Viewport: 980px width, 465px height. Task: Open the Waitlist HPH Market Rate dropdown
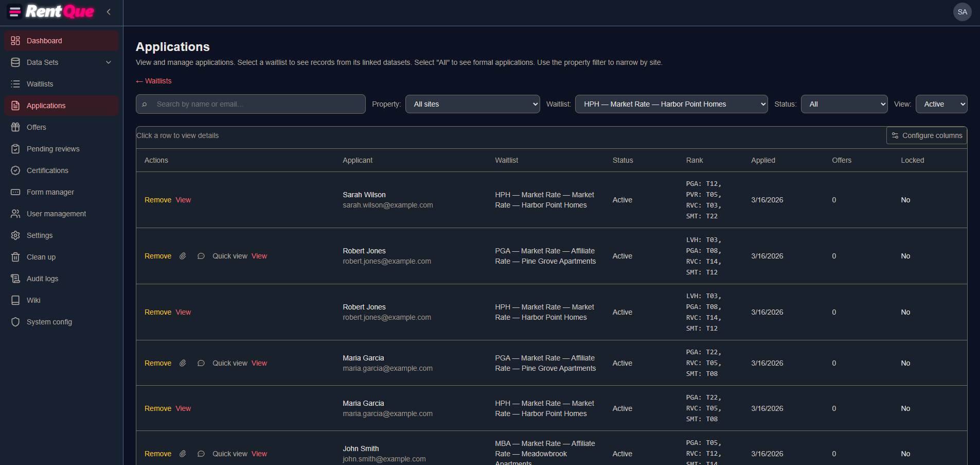click(671, 104)
